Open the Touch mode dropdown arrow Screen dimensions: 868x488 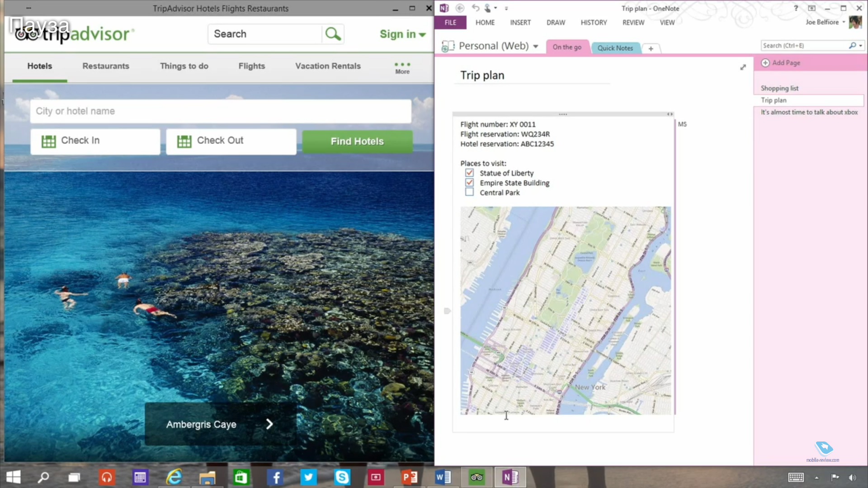(x=495, y=8)
